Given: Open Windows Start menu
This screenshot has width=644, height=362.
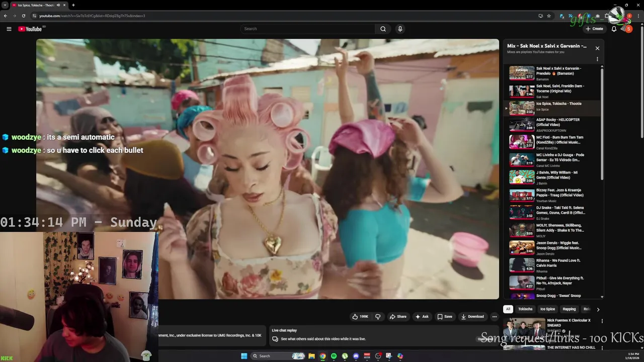Looking at the screenshot, I should tap(244, 356).
